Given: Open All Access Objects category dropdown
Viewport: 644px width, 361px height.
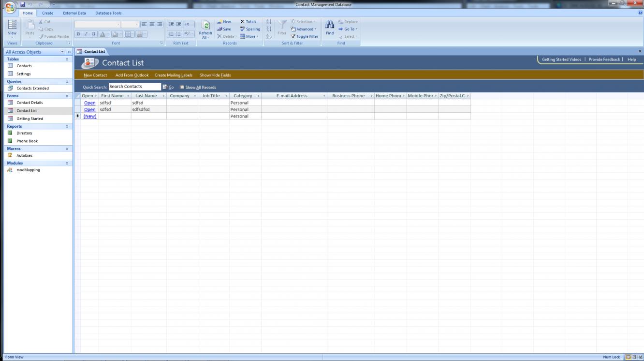Looking at the screenshot, I should tap(62, 52).
